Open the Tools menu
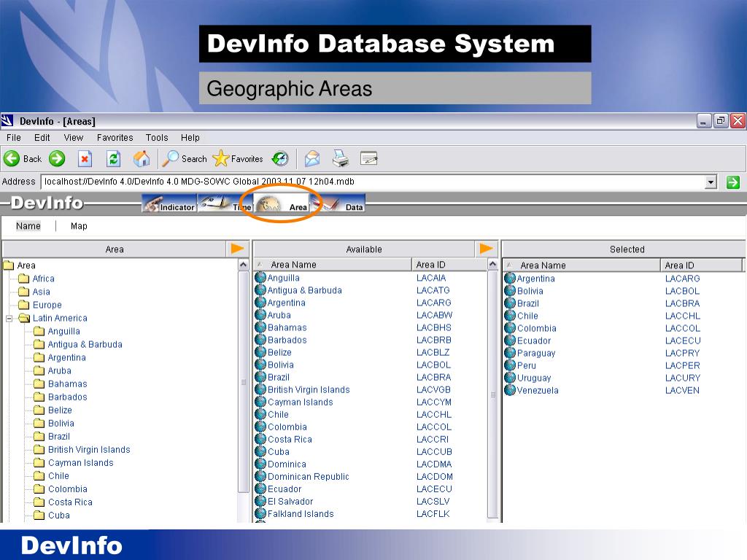This screenshot has width=747, height=560. 157,138
